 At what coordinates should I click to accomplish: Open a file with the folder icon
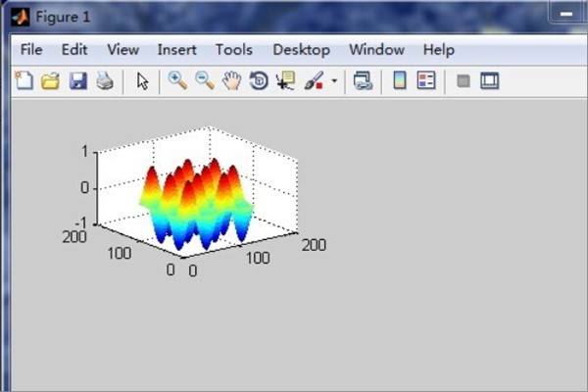click(51, 80)
